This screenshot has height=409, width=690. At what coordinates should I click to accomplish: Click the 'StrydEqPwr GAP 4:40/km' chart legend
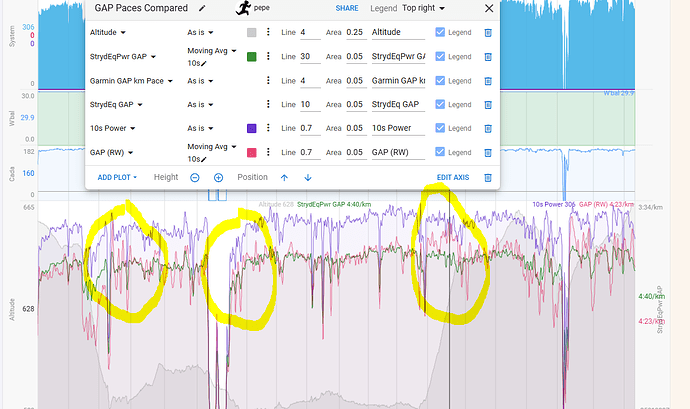click(334, 205)
